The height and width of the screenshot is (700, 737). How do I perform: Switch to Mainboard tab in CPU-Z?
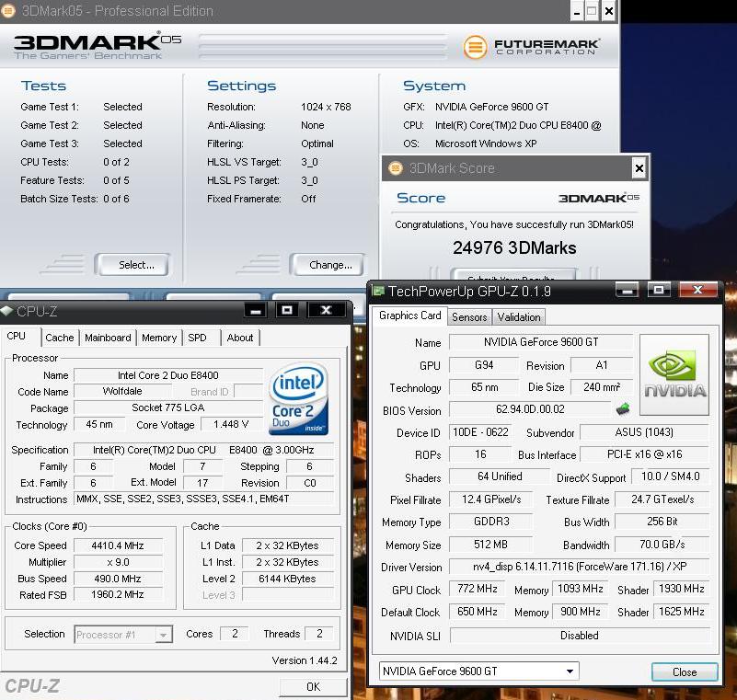[108, 338]
